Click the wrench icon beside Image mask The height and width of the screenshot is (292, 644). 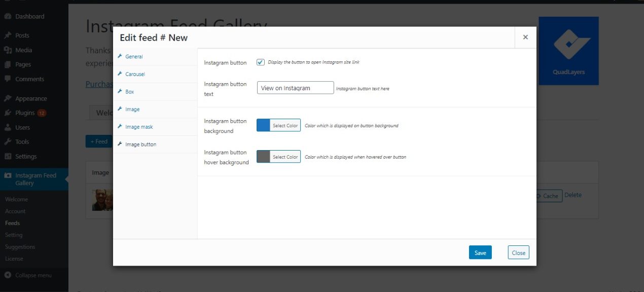[x=120, y=127]
